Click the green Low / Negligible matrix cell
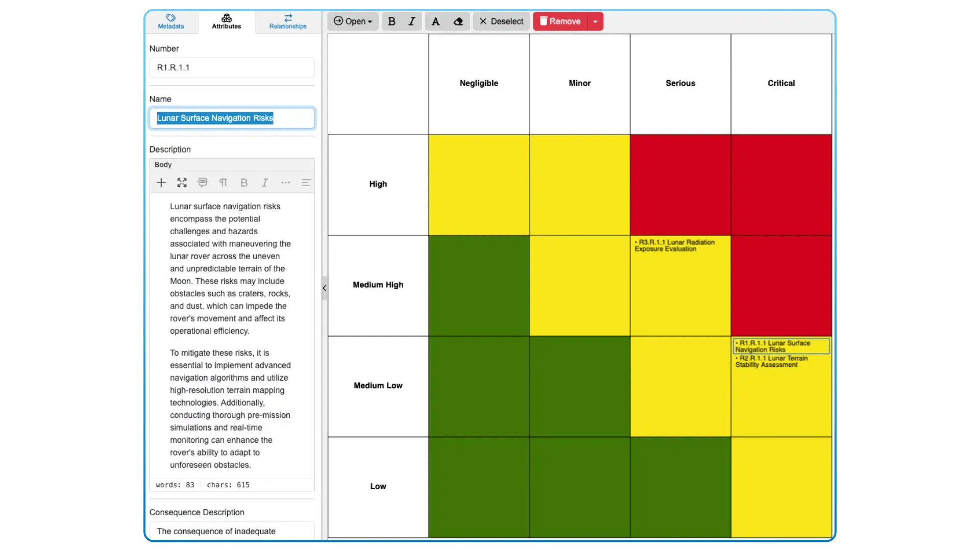 (479, 487)
